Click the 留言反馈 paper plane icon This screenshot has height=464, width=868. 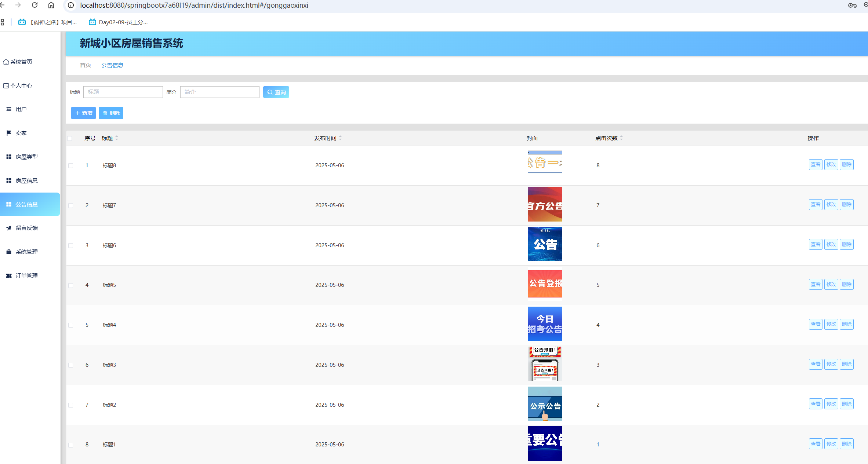tap(9, 228)
